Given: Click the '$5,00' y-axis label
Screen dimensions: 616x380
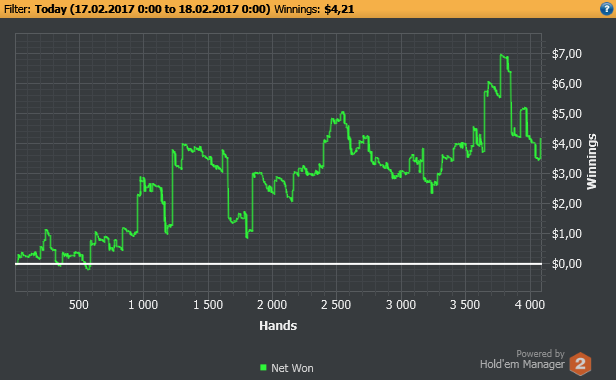Looking at the screenshot, I should point(566,114).
